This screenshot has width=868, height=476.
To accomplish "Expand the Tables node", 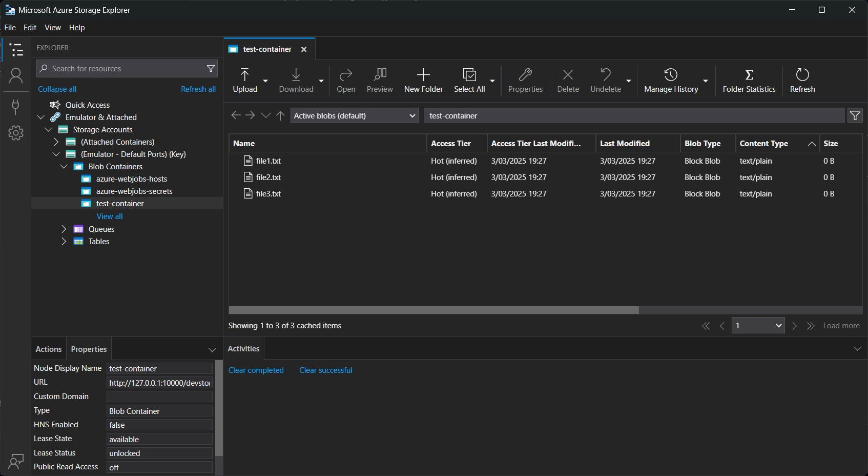I will (64, 242).
